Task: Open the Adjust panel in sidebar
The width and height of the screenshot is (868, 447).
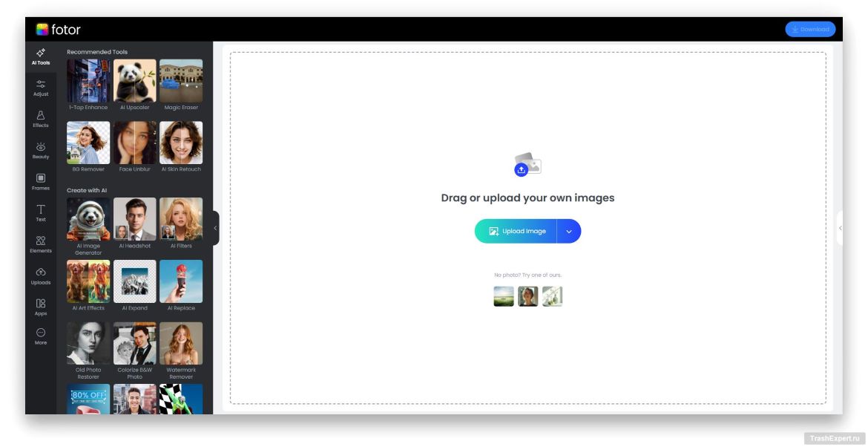Action: pyautogui.click(x=41, y=88)
